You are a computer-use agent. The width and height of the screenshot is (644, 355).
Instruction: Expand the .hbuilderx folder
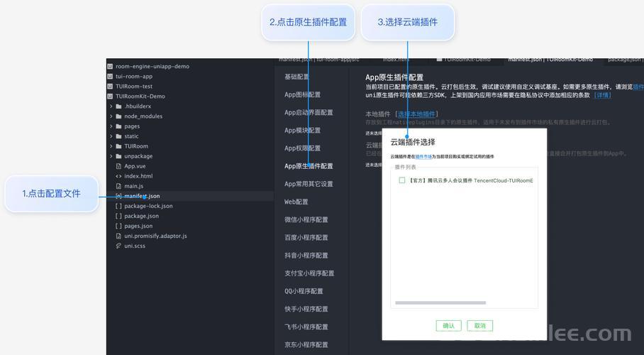click(x=111, y=106)
